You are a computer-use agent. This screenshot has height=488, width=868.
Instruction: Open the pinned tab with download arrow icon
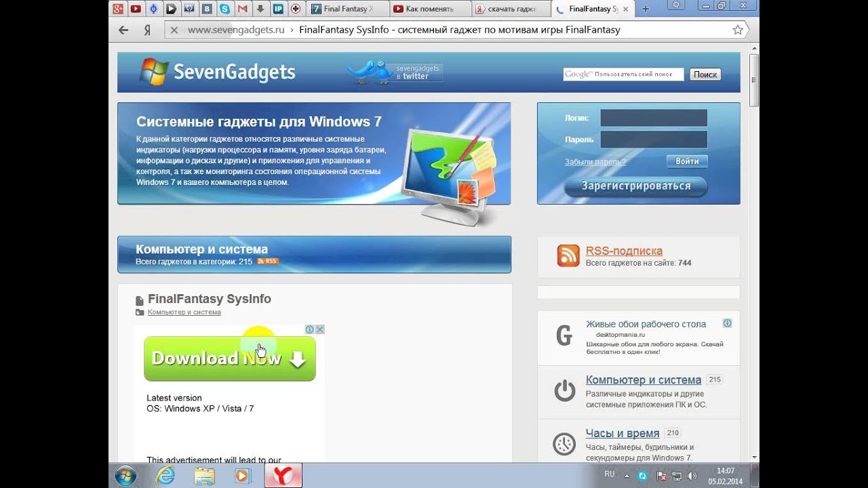[260, 9]
